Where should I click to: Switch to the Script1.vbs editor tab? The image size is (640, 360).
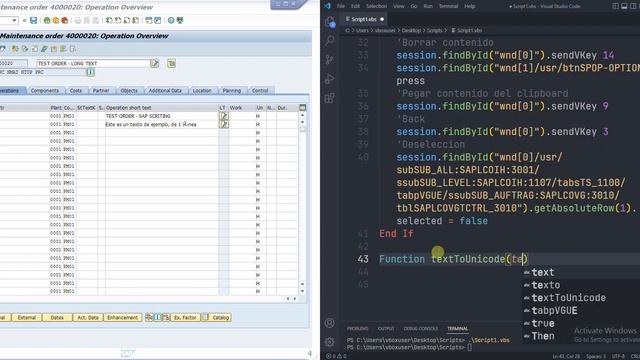click(x=364, y=19)
